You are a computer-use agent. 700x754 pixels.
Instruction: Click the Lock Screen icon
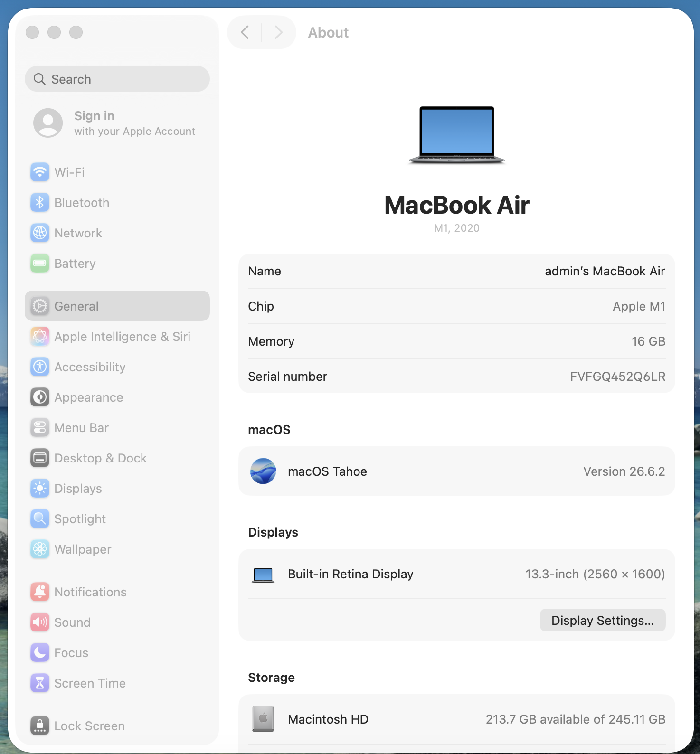[40, 726]
